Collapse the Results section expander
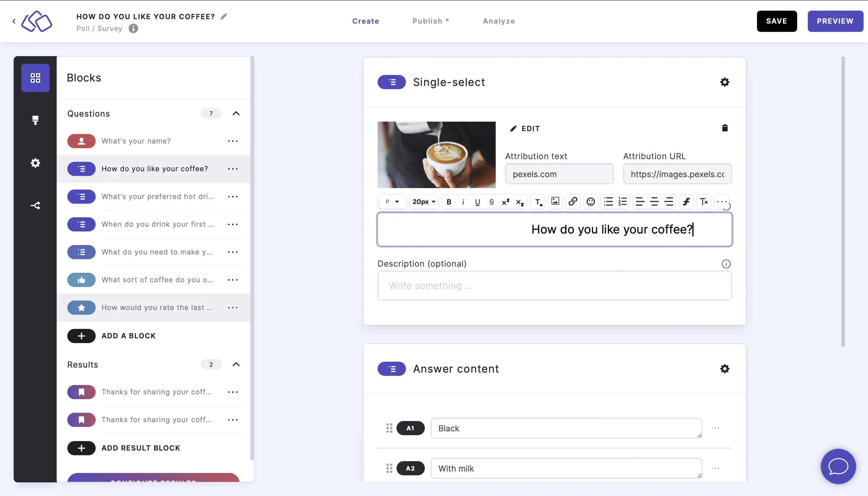 [x=236, y=364]
